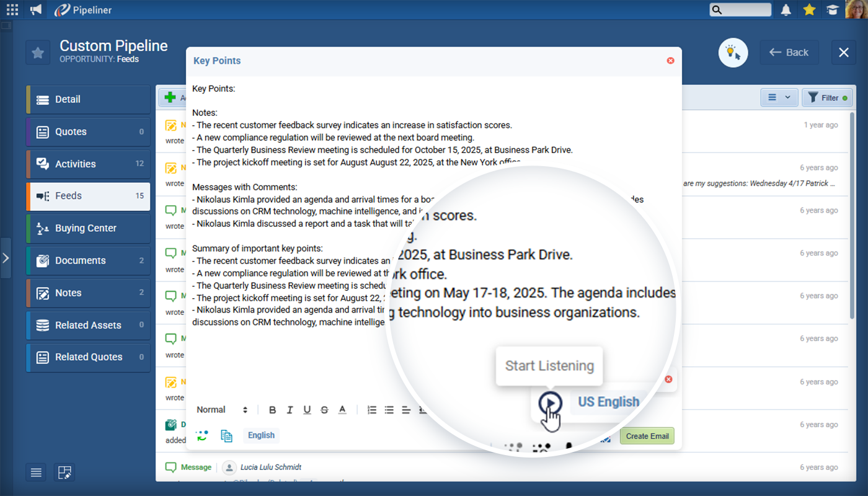Click the top bar search field
This screenshot has width=868, height=496.
click(x=740, y=9)
